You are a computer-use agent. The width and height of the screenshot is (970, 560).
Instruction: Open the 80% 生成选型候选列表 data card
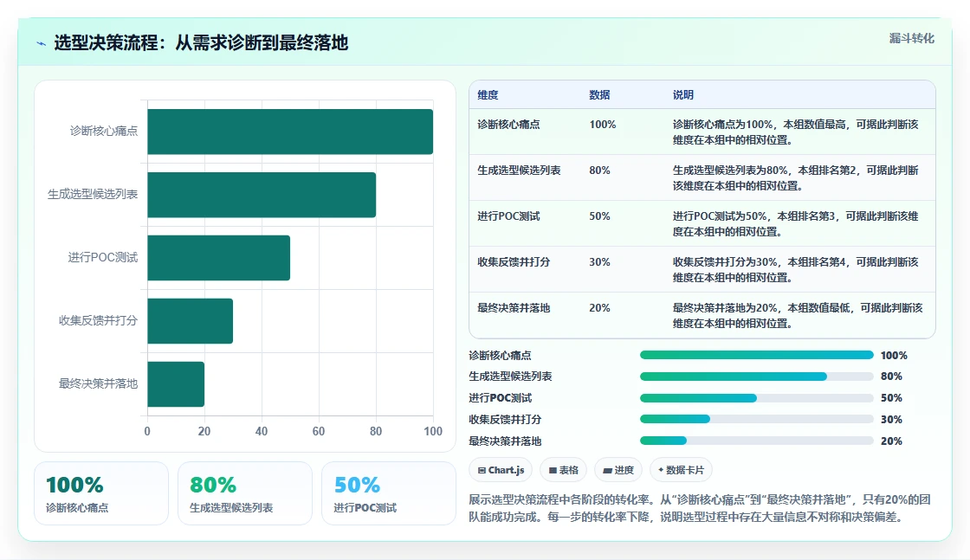coord(245,493)
